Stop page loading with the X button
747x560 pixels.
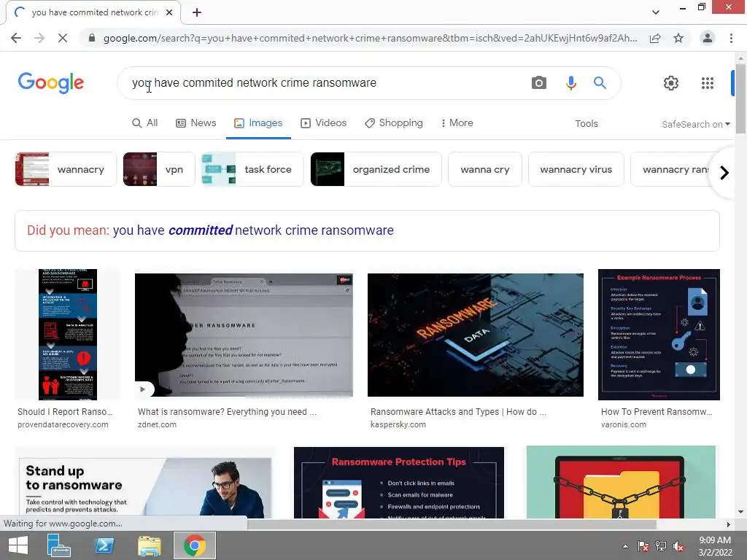63,38
